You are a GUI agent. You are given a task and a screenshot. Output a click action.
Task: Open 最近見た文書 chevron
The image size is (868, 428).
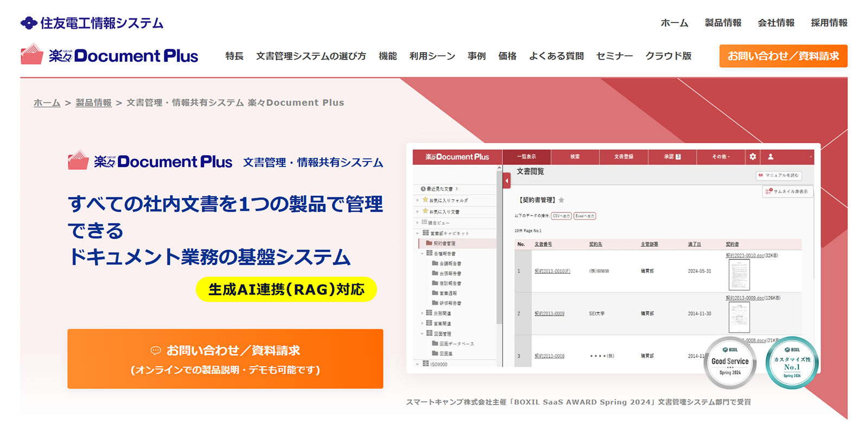click(x=457, y=189)
